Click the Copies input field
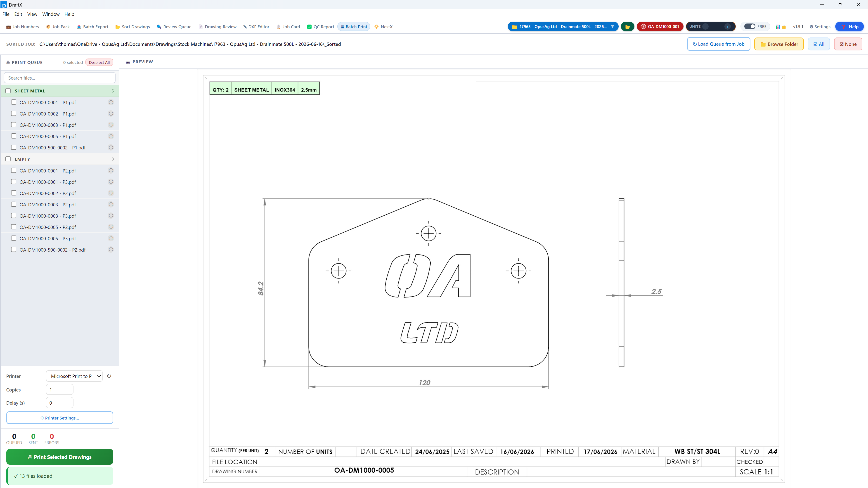The image size is (868, 488). (x=60, y=390)
